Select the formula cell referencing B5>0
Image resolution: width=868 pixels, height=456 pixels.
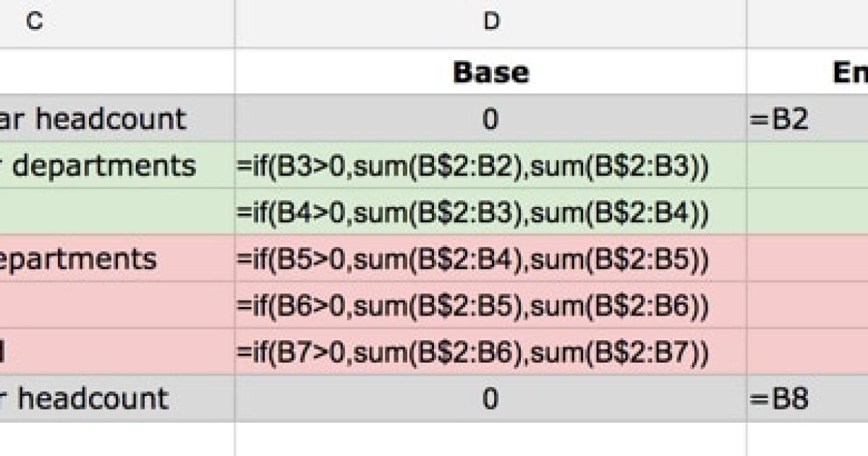point(492,259)
